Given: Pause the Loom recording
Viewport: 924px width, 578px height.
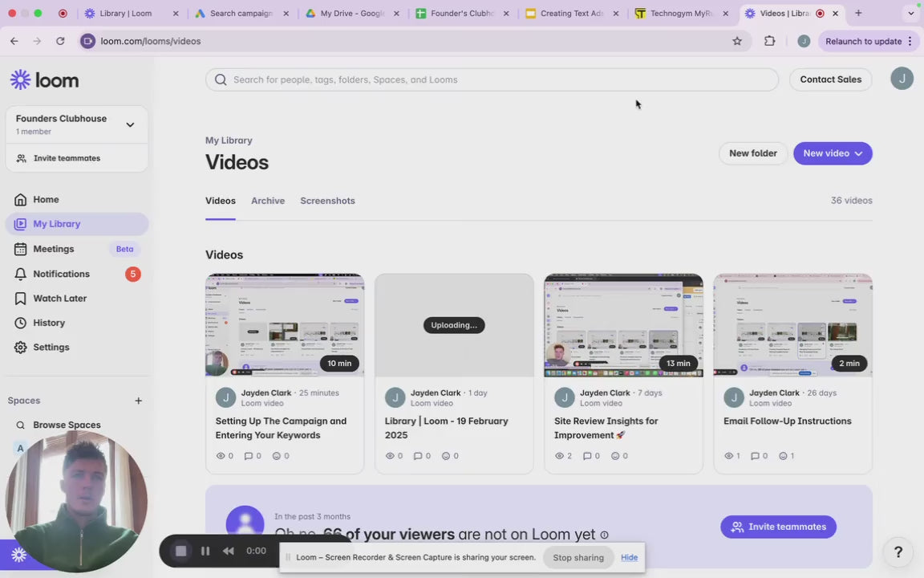Looking at the screenshot, I should pos(205,551).
